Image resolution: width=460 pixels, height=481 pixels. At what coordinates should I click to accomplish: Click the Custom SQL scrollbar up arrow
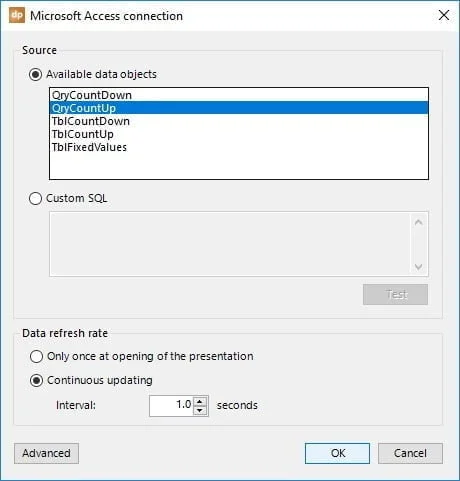(x=419, y=222)
